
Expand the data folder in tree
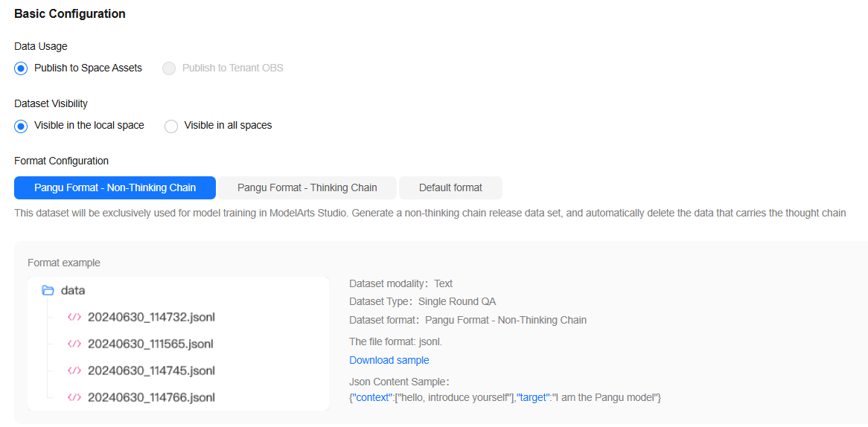pyautogui.click(x=73, y=290)
